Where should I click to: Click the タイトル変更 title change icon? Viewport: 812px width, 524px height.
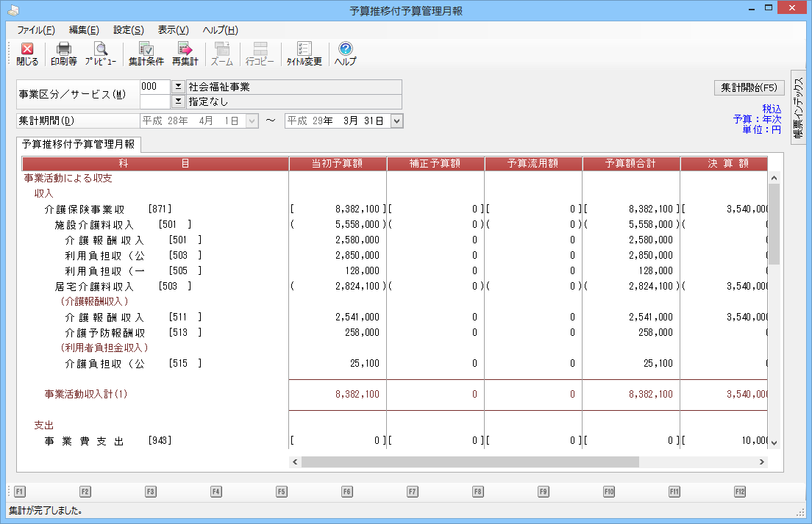304,49
